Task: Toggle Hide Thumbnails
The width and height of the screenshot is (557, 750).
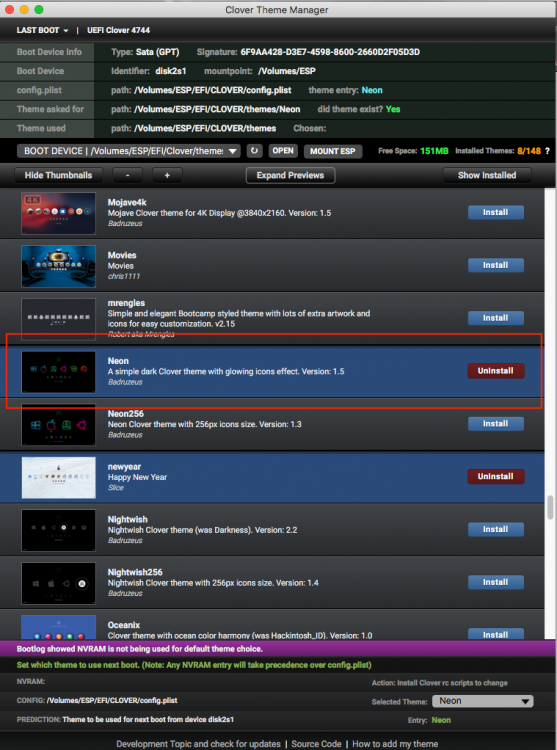Action: [x=58, y=176]
